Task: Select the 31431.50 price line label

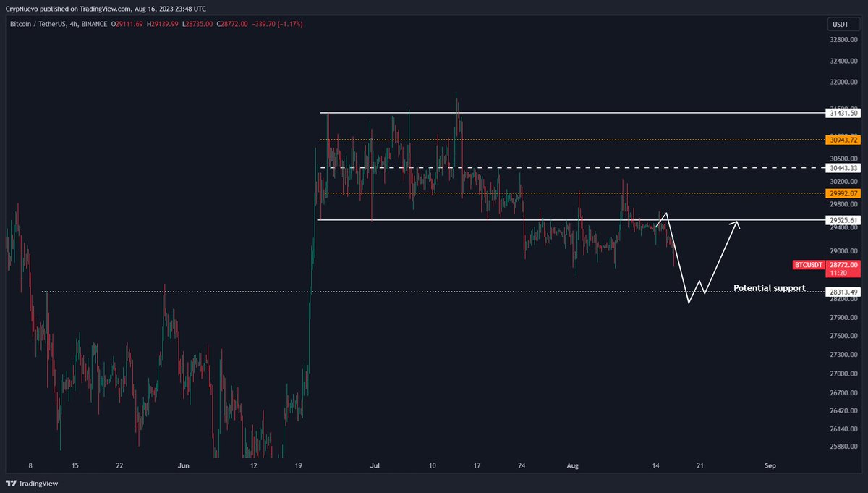Action: (843, 113)
